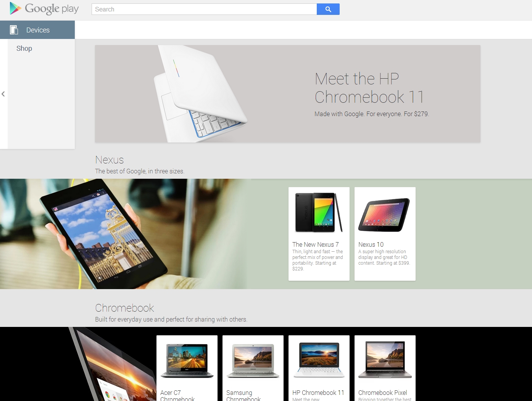Select Shop in the sidebar

[x=24, y=49]
